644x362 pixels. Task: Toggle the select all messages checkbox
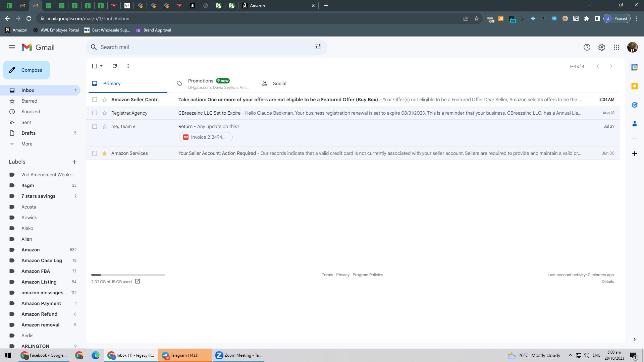pyautogui.click(x=95, y=66)
